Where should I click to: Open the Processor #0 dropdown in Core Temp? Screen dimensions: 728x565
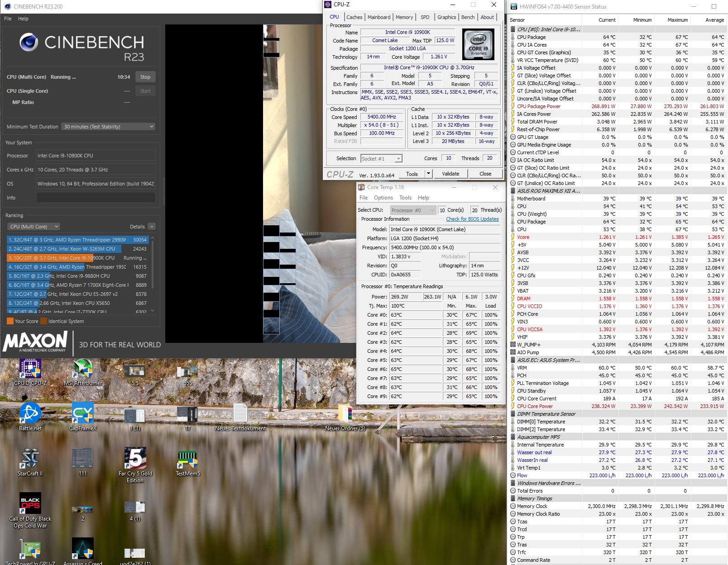click(x=413, y=210)
